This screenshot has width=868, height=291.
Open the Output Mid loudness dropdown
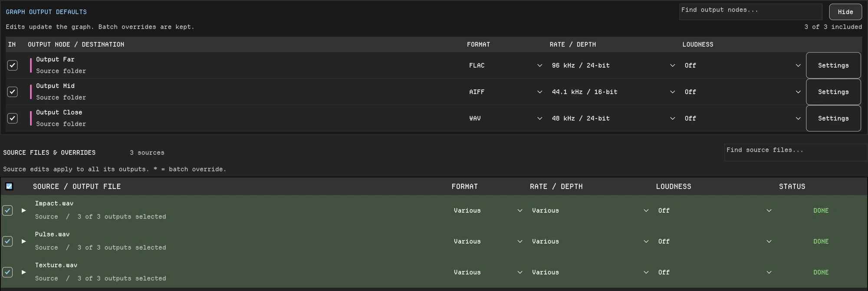pos(743,92)
